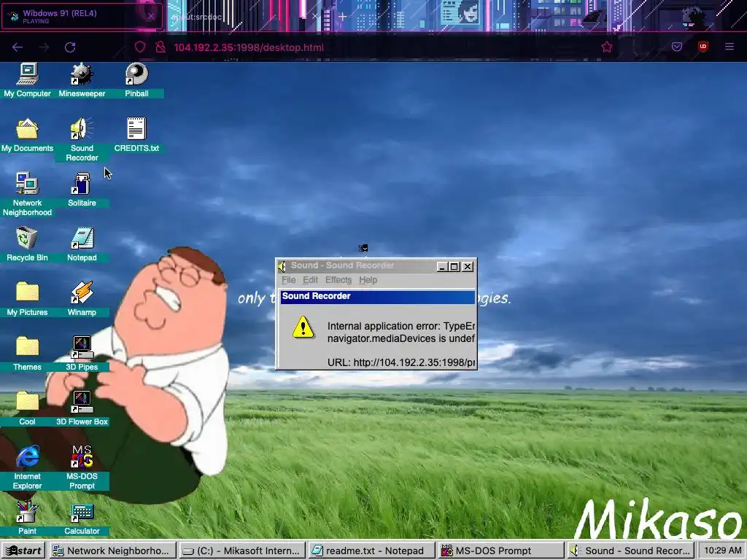Open the Effects menu in Sound Recorder
Viewport: 747px width, 560px height.
point(338,280)
